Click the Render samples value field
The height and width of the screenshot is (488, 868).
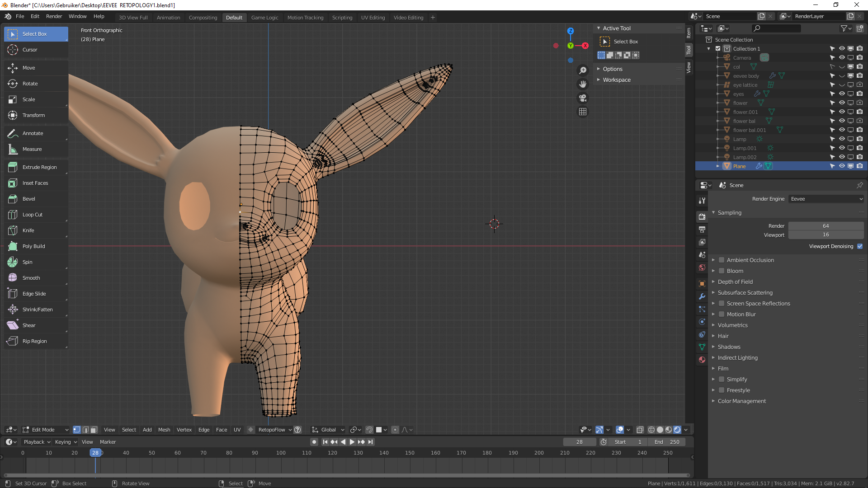coord(826,226)
